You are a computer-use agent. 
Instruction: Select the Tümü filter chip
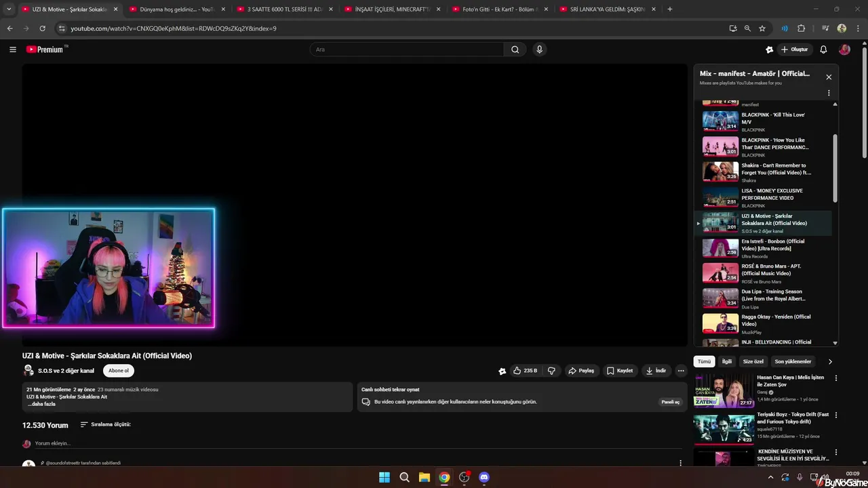tap(704, 362)
